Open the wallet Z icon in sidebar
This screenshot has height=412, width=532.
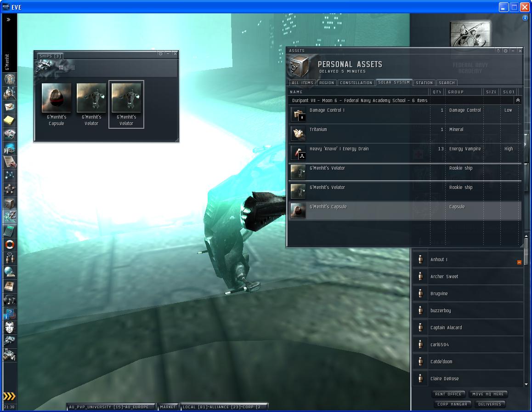pyautogui.click(x=10, y=217)
